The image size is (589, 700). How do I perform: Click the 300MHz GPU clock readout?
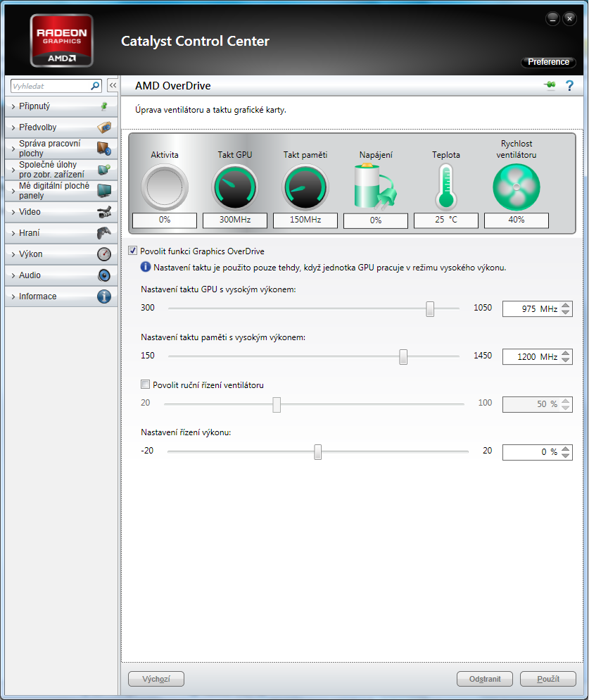click(x=235, y=220)
